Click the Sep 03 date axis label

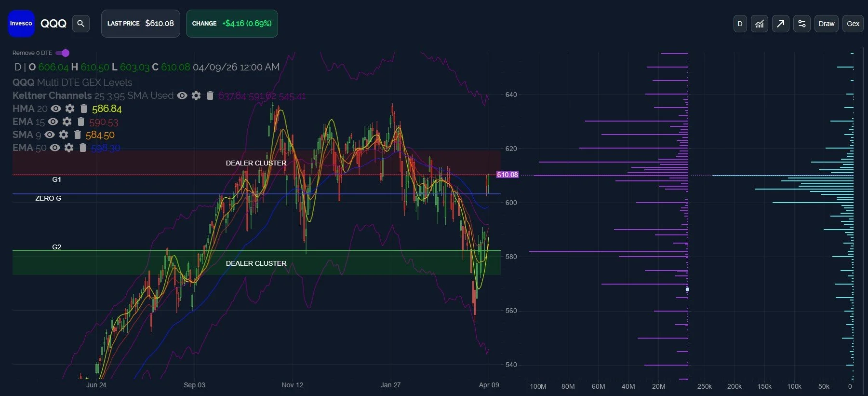[x=194, y=385]
